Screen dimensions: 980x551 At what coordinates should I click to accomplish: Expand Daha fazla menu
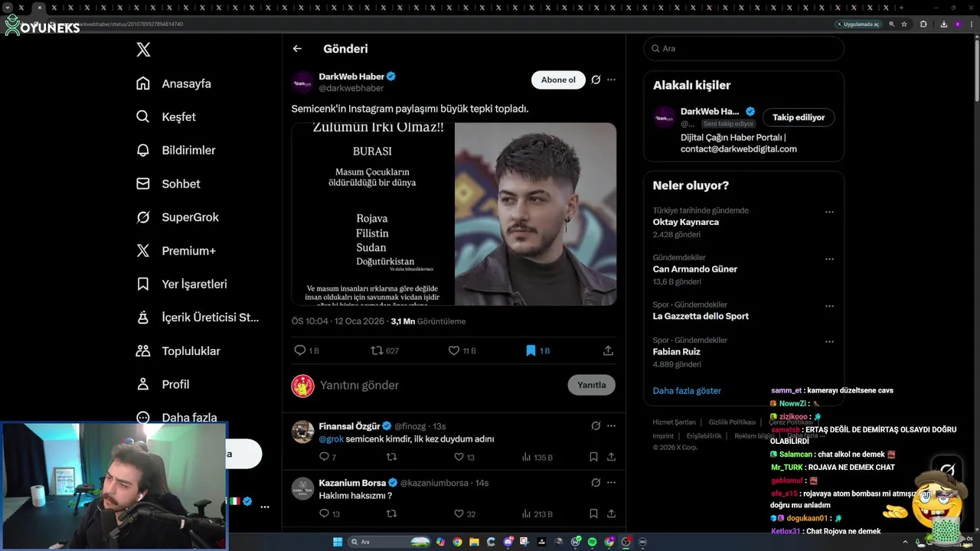[176, 418]
